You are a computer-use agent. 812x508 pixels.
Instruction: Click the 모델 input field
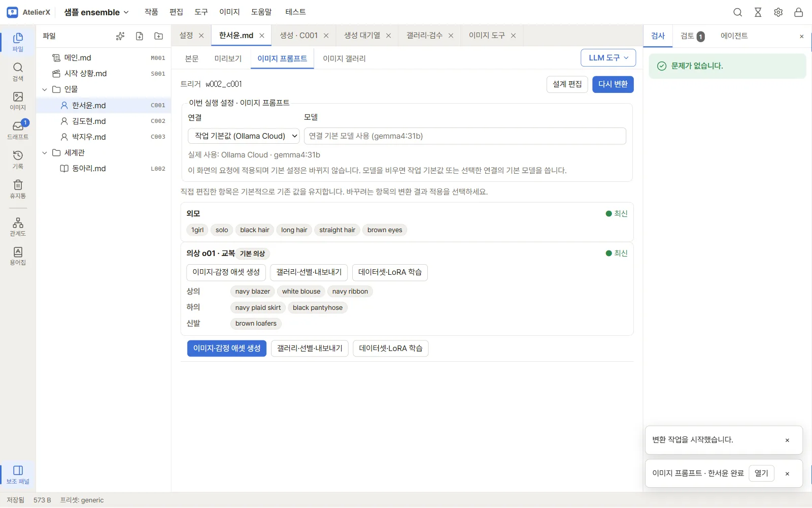point(465,136)
